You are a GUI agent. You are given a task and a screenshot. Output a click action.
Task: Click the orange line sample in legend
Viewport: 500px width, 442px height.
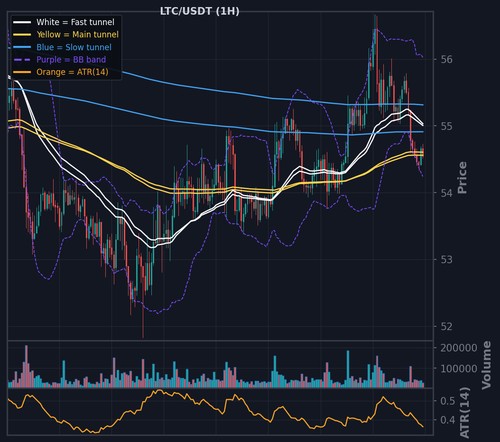[x=22, y=72]
